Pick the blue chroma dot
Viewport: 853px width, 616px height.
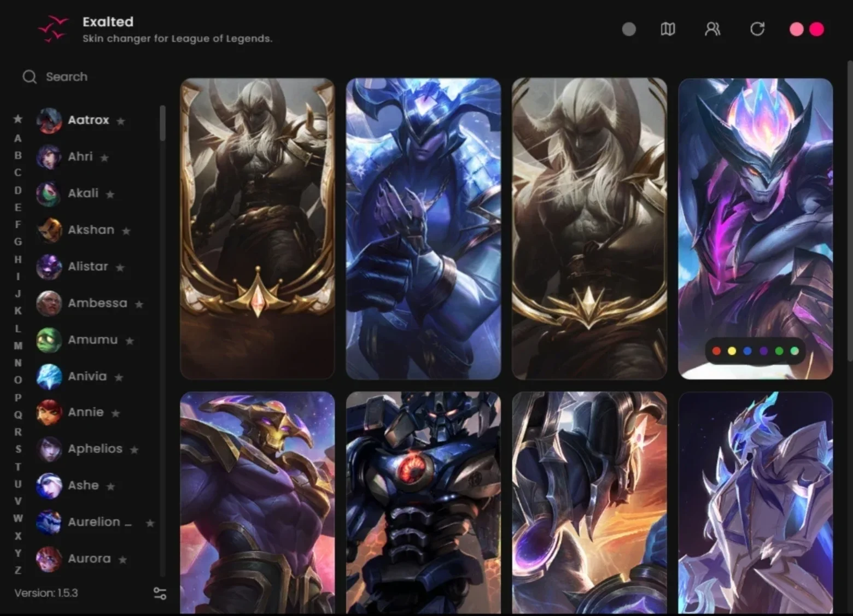[747, 351]
